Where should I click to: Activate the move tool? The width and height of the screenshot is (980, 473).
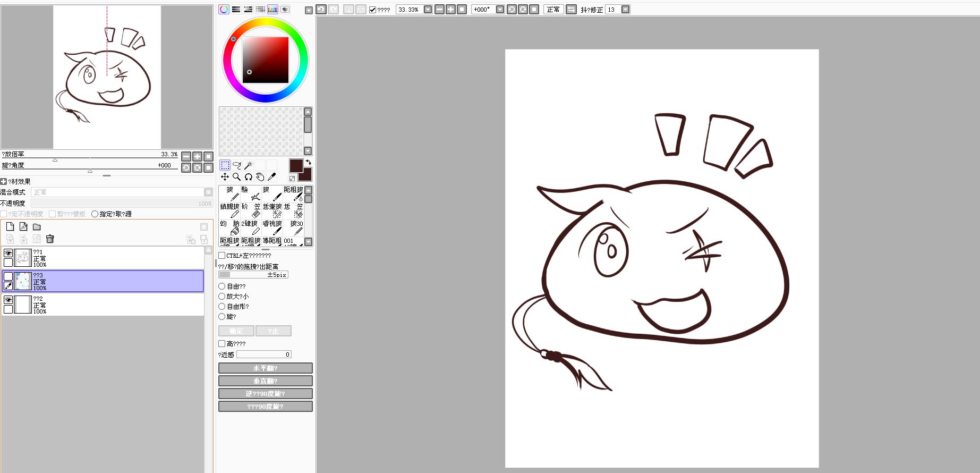pos(225,177)
